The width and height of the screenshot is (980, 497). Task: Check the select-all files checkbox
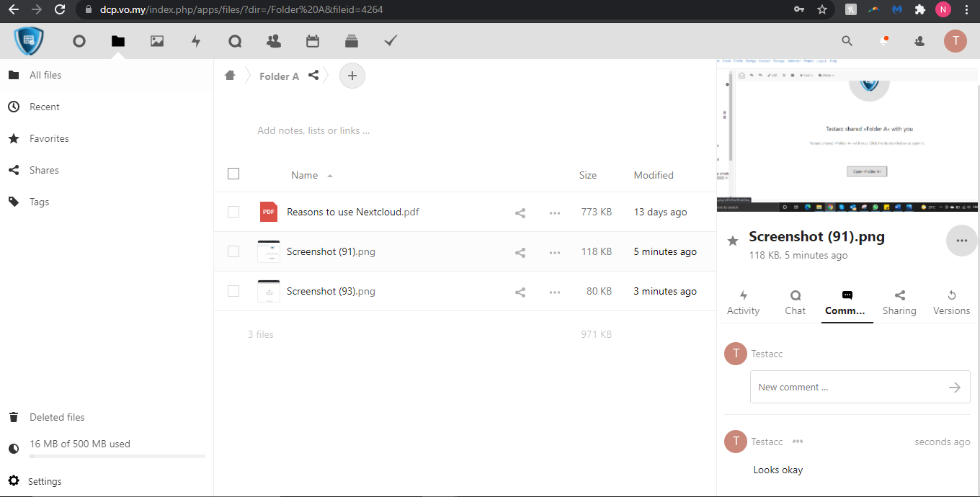233,174
